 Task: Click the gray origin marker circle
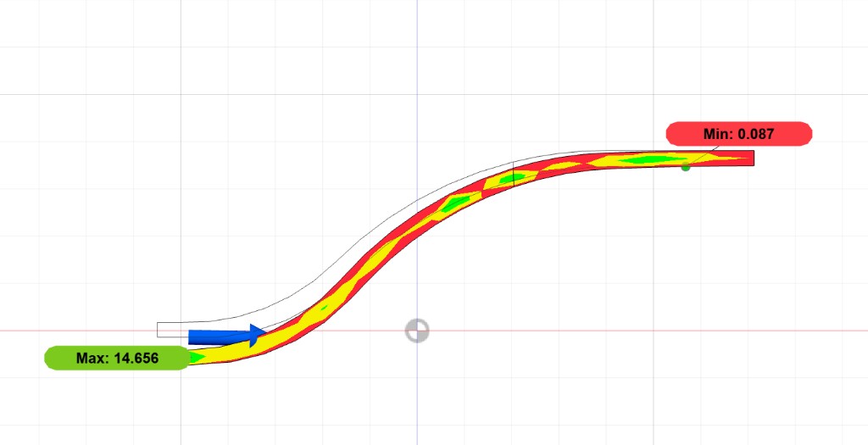pyautogui.click(x=417, y=331)
